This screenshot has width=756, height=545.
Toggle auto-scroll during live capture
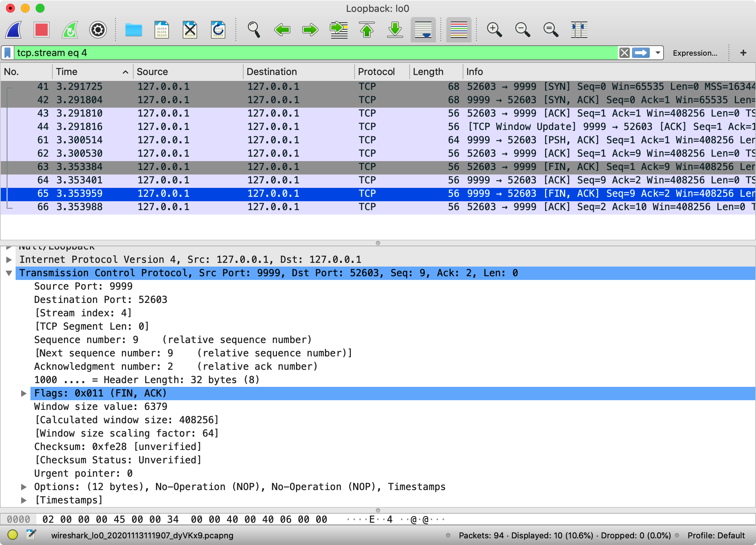(423, 30)
